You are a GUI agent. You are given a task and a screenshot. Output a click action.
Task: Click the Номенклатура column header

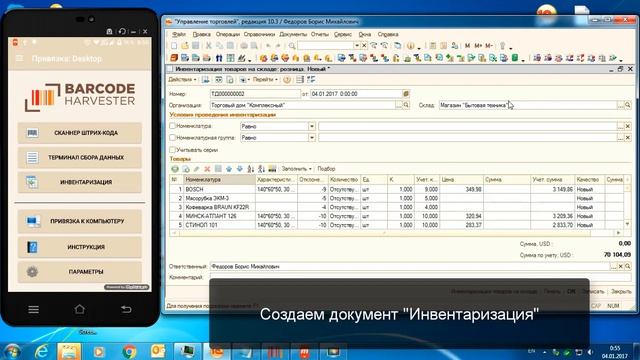[x=219, y=180]
